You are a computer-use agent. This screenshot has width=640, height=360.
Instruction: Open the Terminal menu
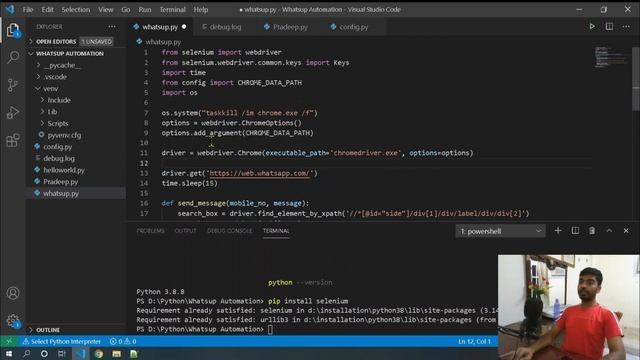(172, 9)
